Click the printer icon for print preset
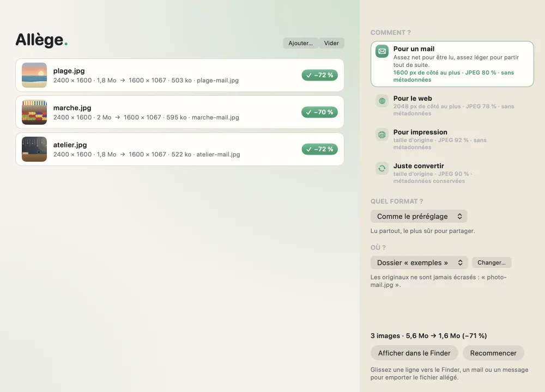 click(x=382, y=134)
